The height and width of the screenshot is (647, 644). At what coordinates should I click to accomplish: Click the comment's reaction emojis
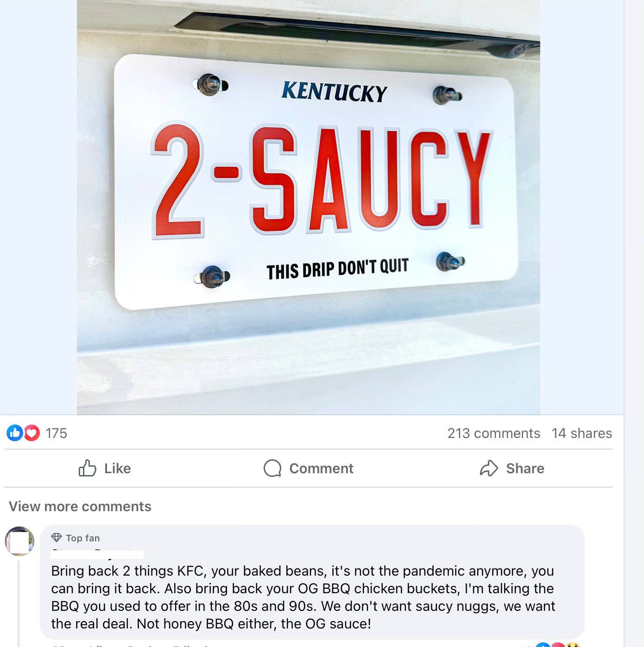pos(558,644)
